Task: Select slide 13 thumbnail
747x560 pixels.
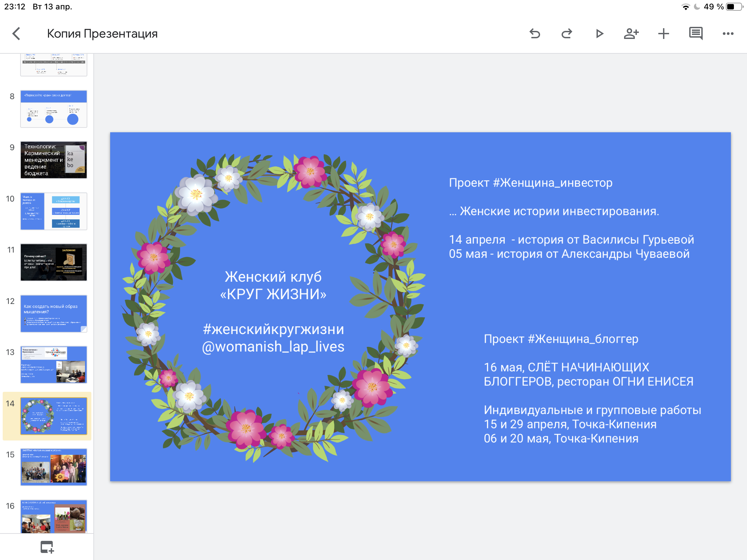Action: pyautogui.click(x=54, y=365)
